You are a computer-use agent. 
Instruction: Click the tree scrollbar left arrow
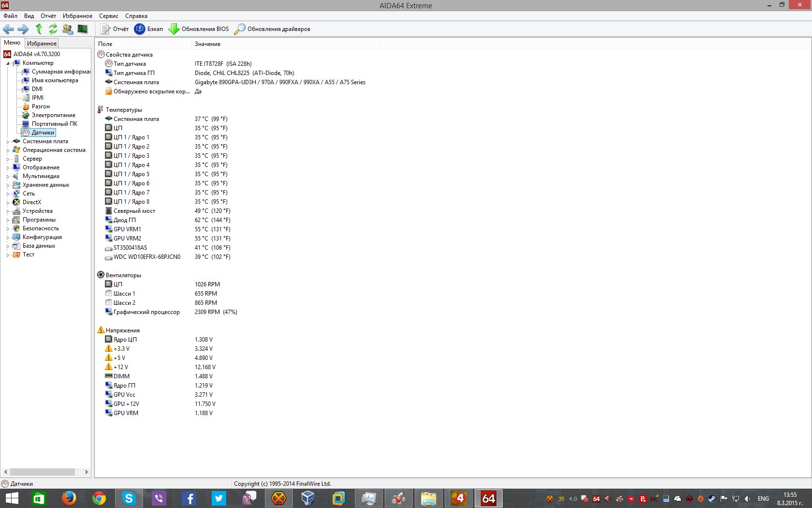click(6, 472)
